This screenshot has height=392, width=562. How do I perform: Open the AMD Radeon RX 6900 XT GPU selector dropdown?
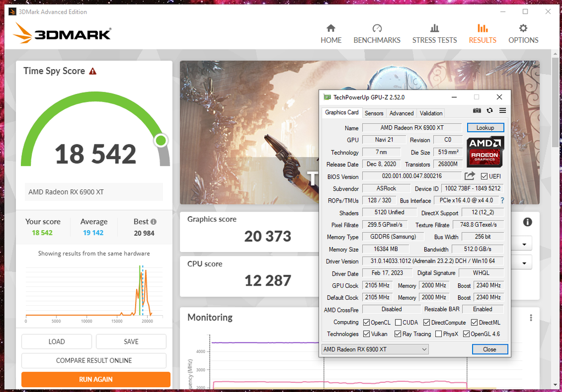375,349
